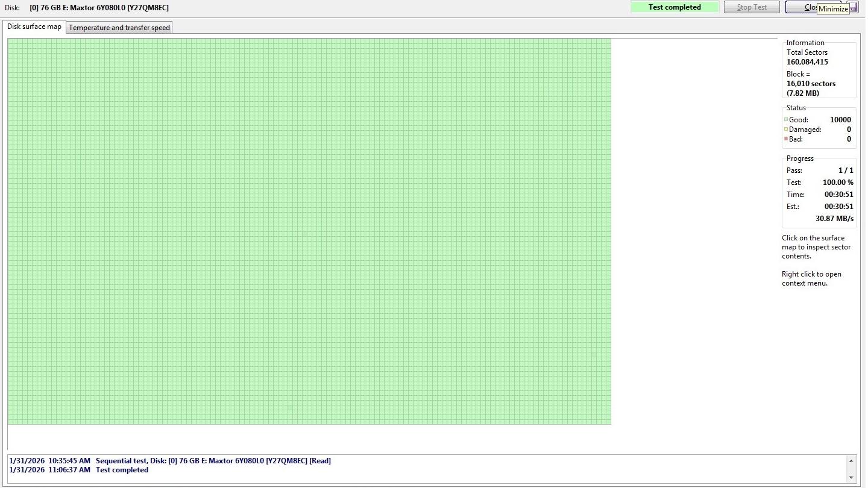This screenshot has width=868, height=488.
Task: Select the Sequential test log entry
Action: coord(170,461)
